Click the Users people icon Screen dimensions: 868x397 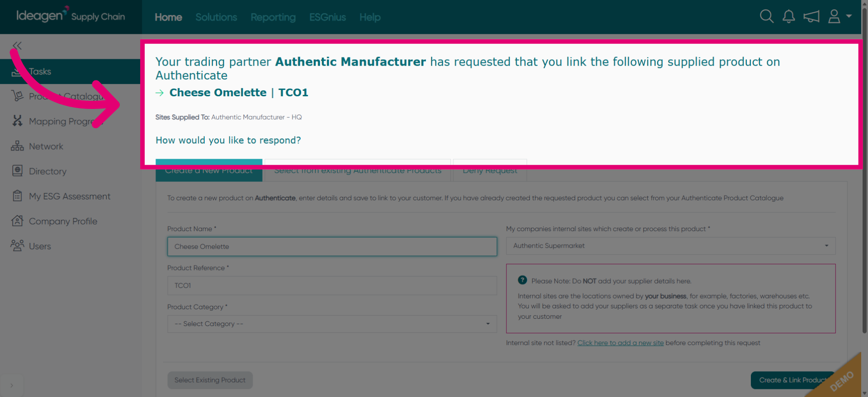tap(17, 246)
